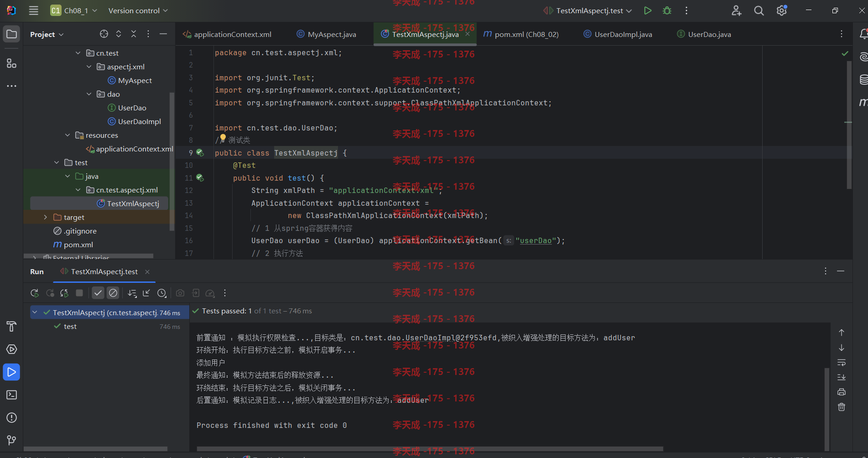
Task: Open the Problems tool window
Action: [x=12, y=418]
